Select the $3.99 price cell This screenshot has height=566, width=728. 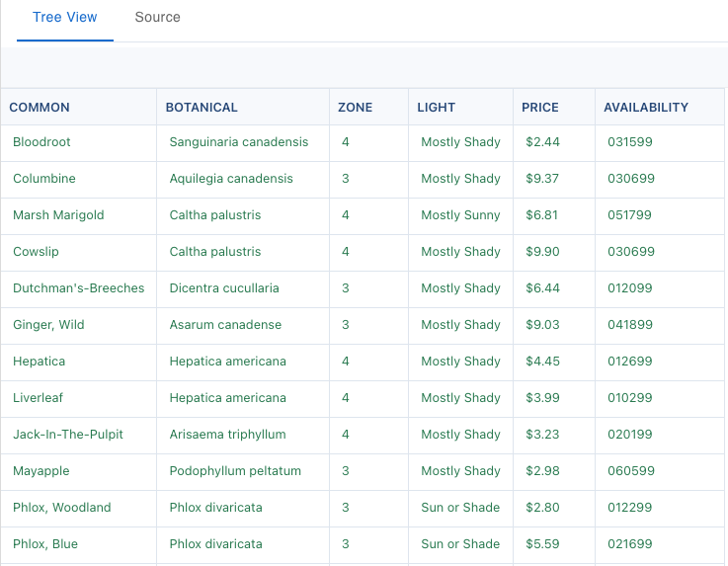click(554, 398)
